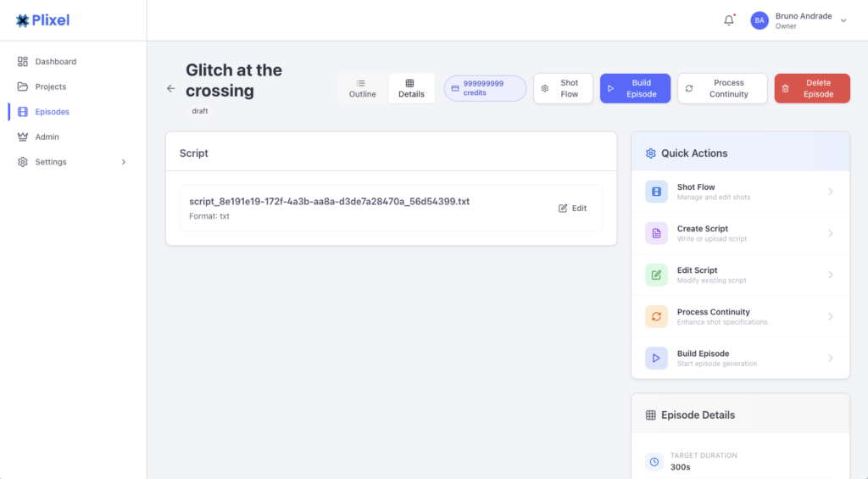This screenshot has height=479, width=868.
Task: Click the BA user avatar
Action: 759,20
